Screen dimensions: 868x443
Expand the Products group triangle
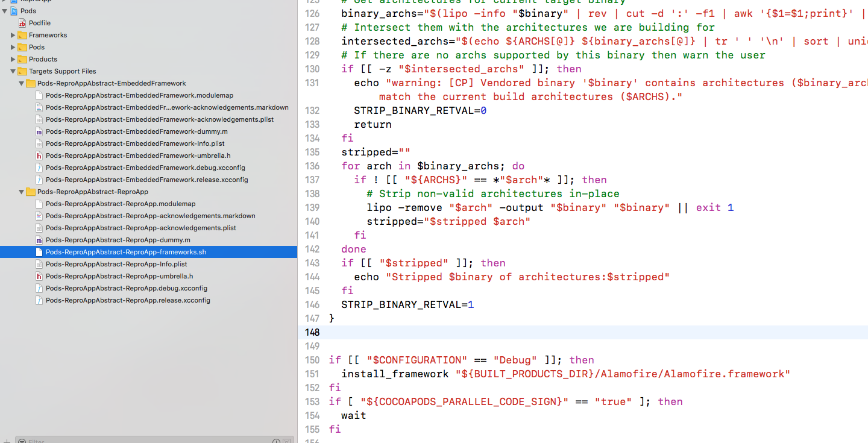[13, 59]
